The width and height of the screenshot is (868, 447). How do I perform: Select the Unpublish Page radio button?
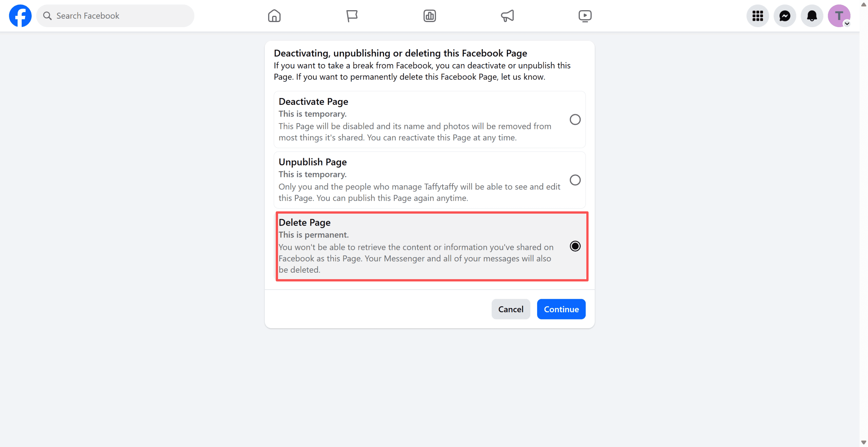(x=575, y=180)
